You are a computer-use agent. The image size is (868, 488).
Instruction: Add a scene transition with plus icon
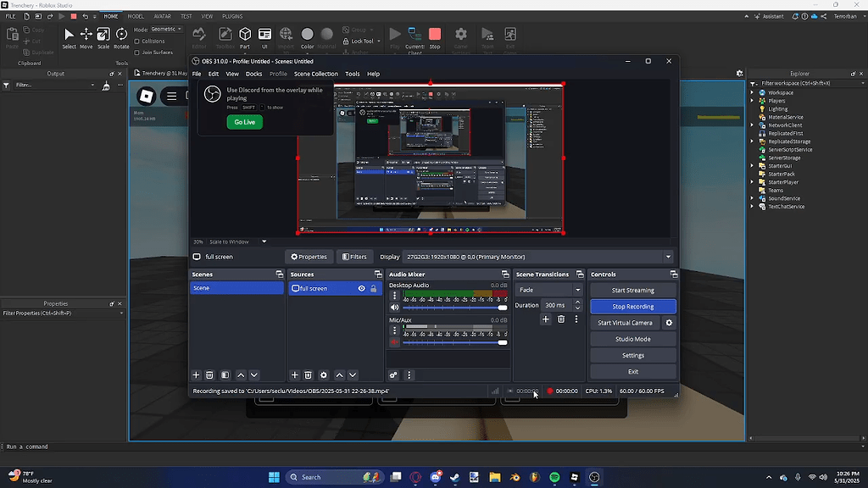coord(546,319)
